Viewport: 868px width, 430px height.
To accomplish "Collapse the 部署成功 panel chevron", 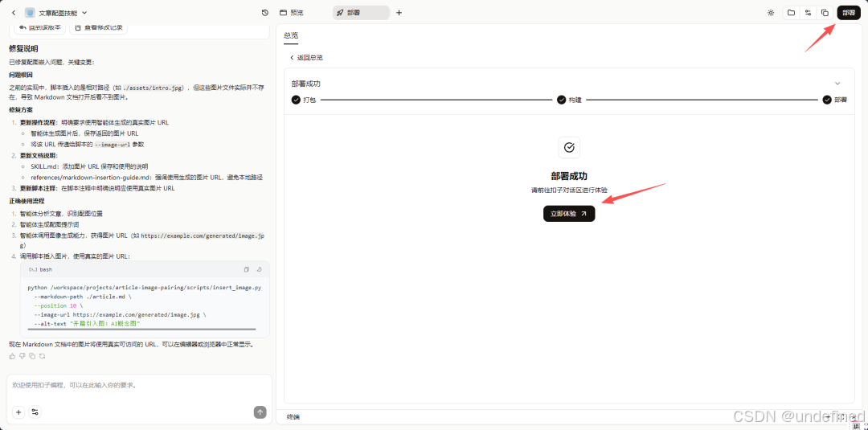I will (x=837, y=84).
